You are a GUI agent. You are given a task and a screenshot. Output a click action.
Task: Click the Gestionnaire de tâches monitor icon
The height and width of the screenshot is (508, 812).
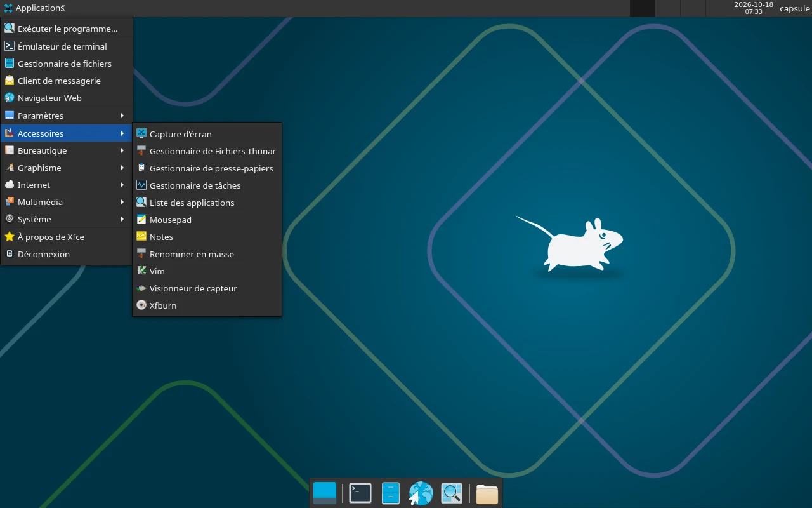tap(141, 185)
